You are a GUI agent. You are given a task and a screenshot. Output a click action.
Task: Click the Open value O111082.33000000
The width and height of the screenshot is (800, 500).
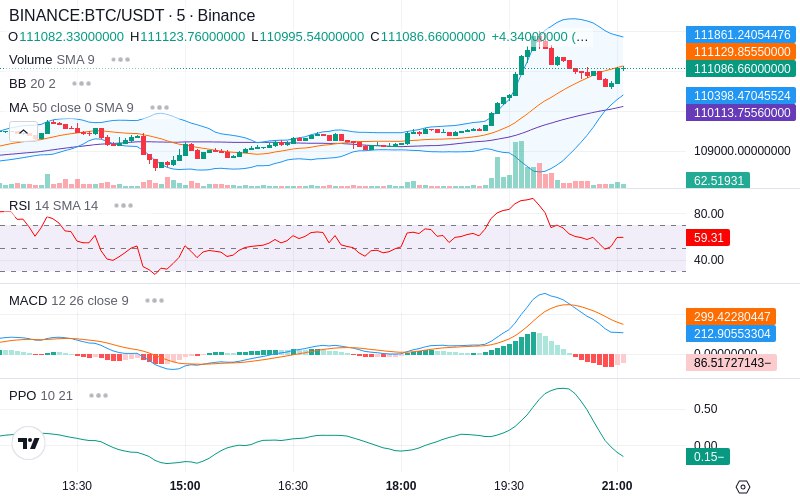click(66, 37)
